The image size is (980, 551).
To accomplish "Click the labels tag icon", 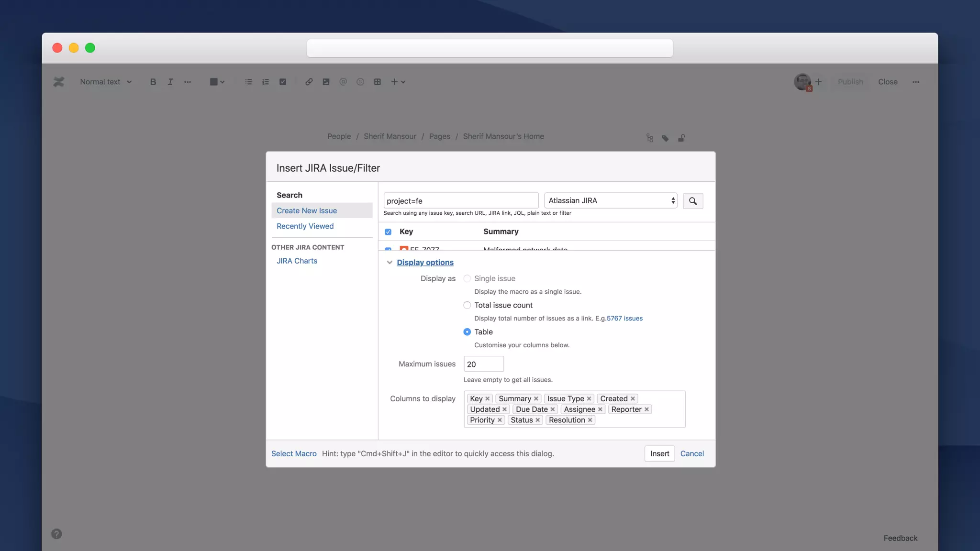I will pyautogui.click(x=665, y=138).
